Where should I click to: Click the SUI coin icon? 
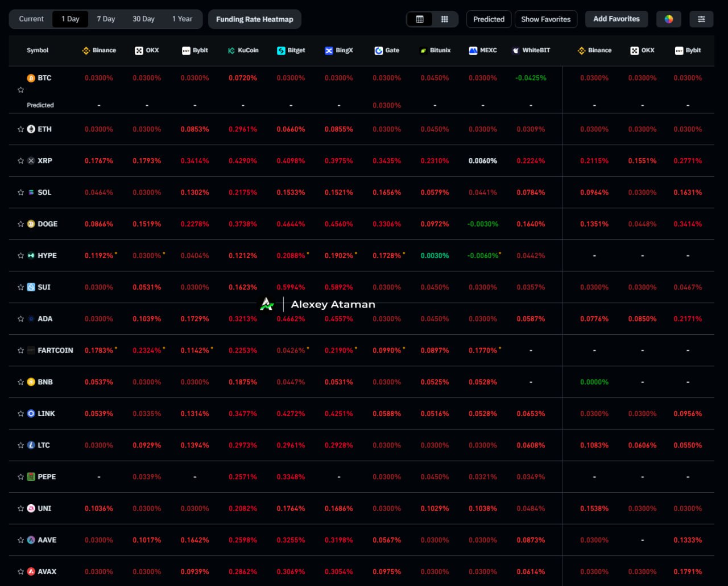click(x=31, y=287)
